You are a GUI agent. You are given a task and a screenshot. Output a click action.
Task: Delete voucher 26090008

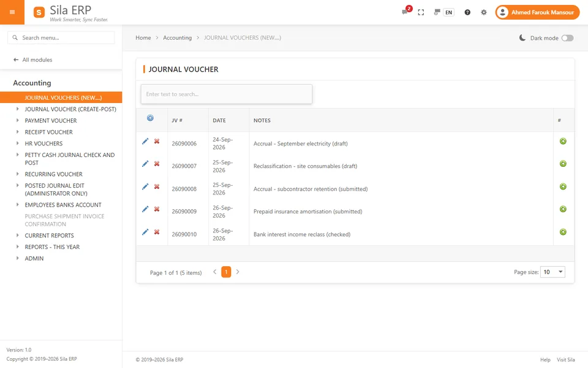(x=157, y=186)
